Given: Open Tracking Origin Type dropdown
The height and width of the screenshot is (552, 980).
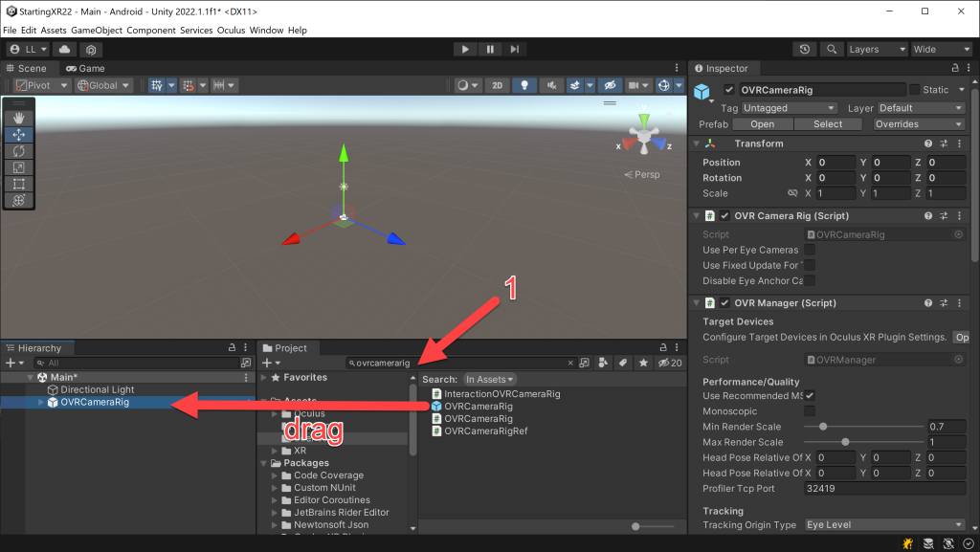Looking at the screenshot, I should pyautogui.click(x=884, y=525).
